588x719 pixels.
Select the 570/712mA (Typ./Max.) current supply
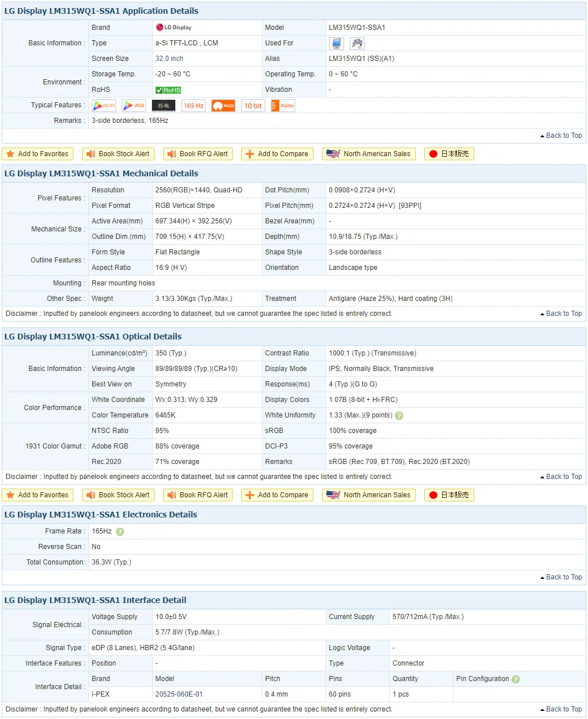click(x=428, y=617)
